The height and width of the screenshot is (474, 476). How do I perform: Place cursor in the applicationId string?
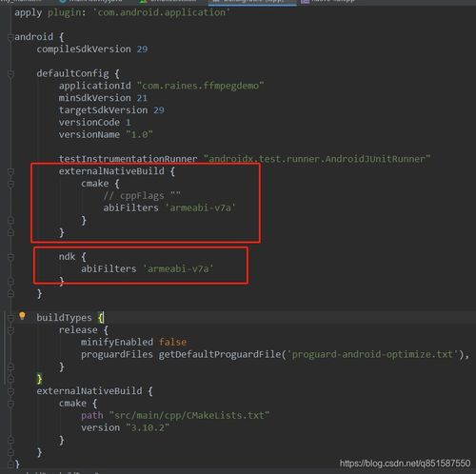point(200,86)
